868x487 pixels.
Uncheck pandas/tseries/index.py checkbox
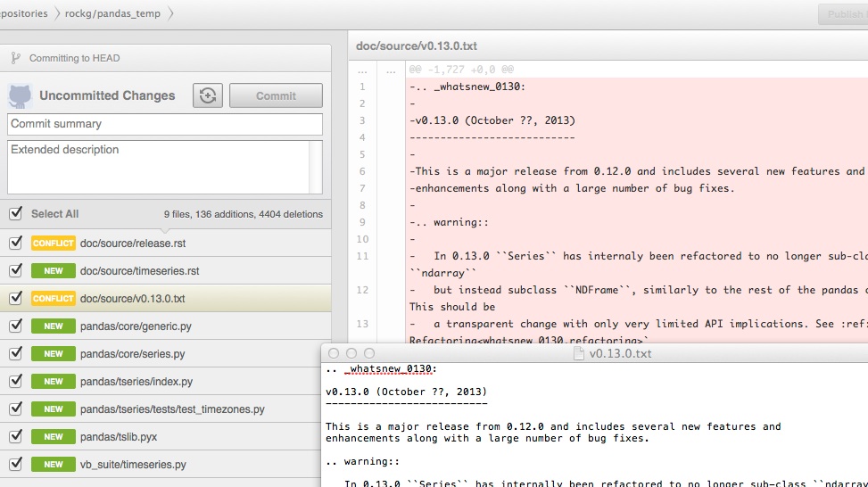click(15, 381)
